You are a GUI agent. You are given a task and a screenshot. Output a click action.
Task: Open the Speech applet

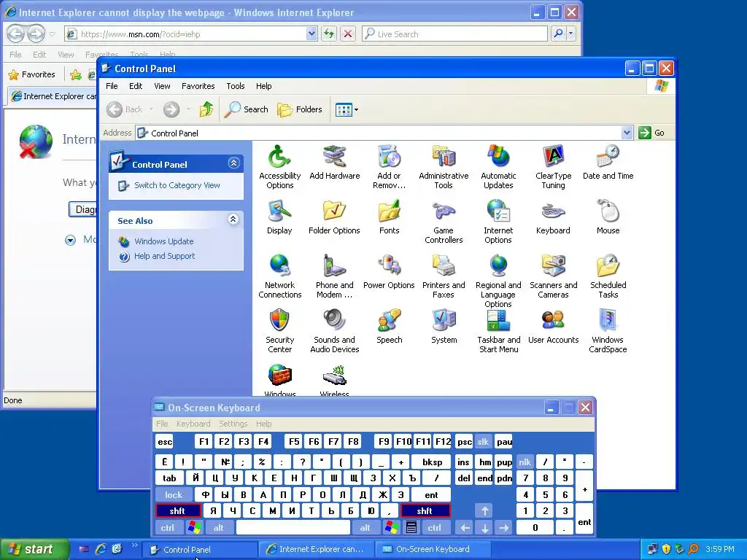click(390, 327)
